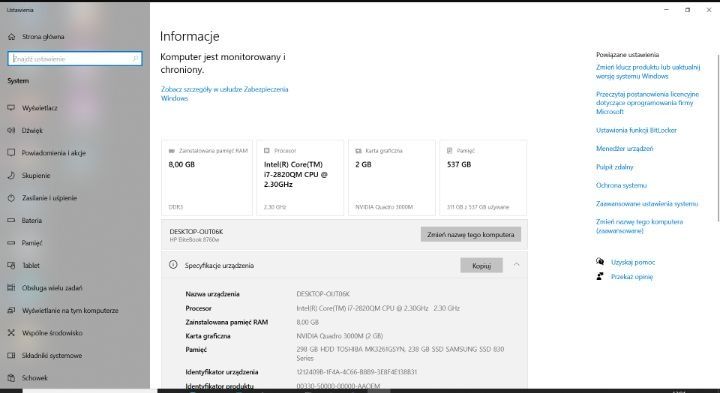The height and width of the screenshot is (393, 720).
Task: Click the Obsługa wielu zadań icon
Action: pyautogui.click(x=11, y=288)
